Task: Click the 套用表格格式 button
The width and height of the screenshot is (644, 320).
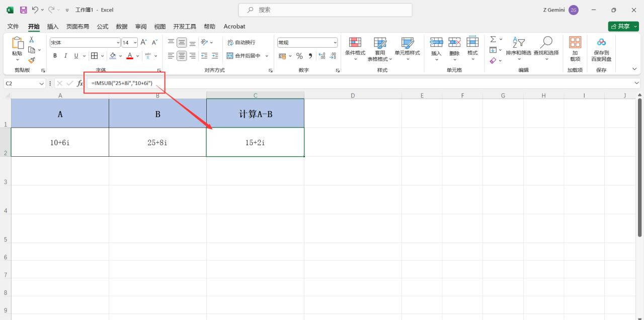Action: [x=380, y=49]
